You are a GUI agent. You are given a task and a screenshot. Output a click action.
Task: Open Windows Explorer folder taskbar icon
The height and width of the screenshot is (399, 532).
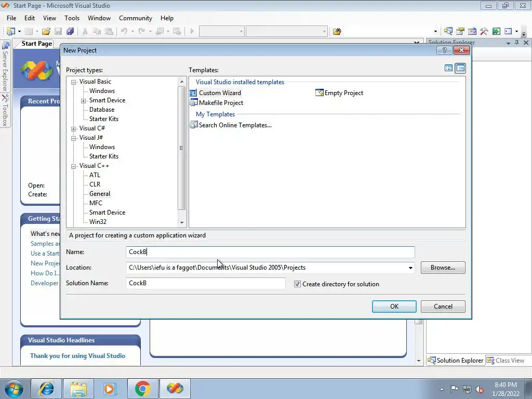click(78, 389)
